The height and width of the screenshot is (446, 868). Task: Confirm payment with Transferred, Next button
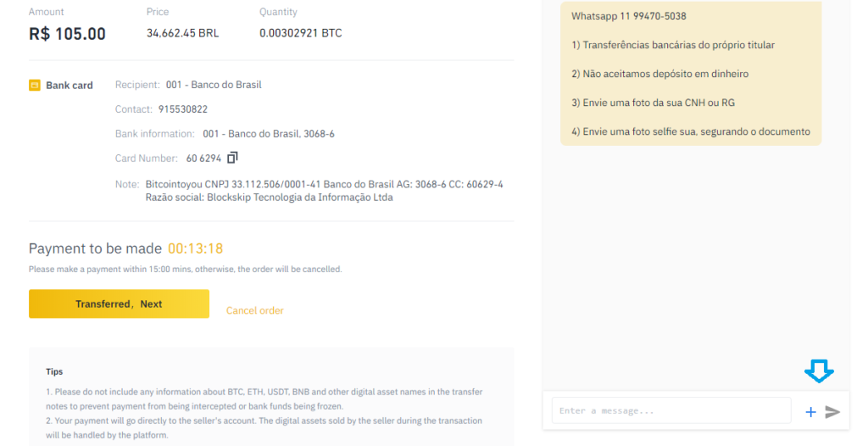click(119, 304)
